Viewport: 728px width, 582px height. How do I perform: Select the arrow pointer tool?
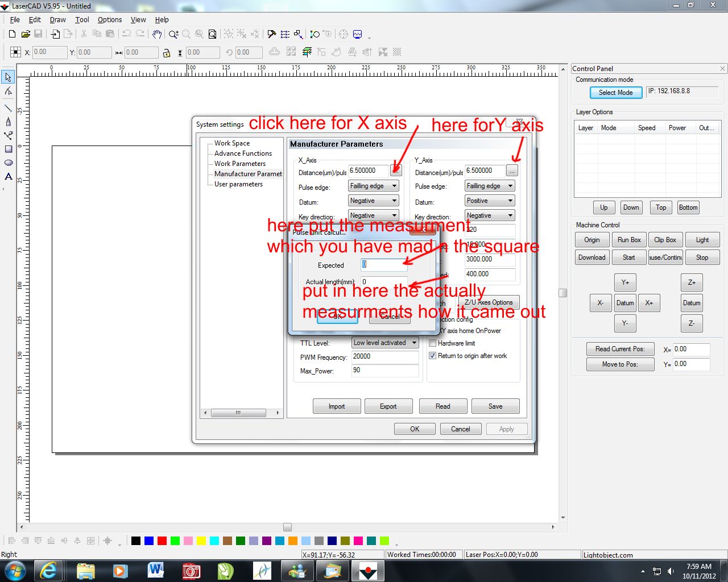(8, 77)
